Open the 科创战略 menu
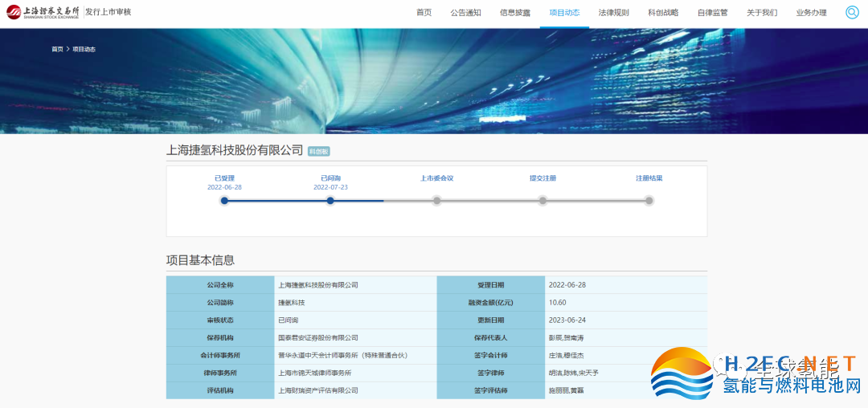This screenshot has width=868, height=408. (x=663, y=13)
